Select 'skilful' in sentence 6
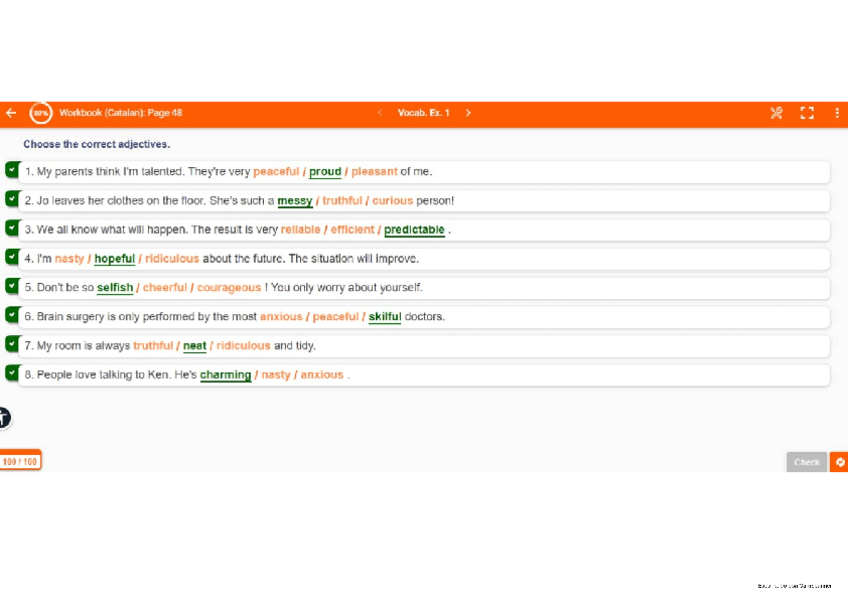Image resolution: width=848 pixels, height=599 pixels. 385,317
